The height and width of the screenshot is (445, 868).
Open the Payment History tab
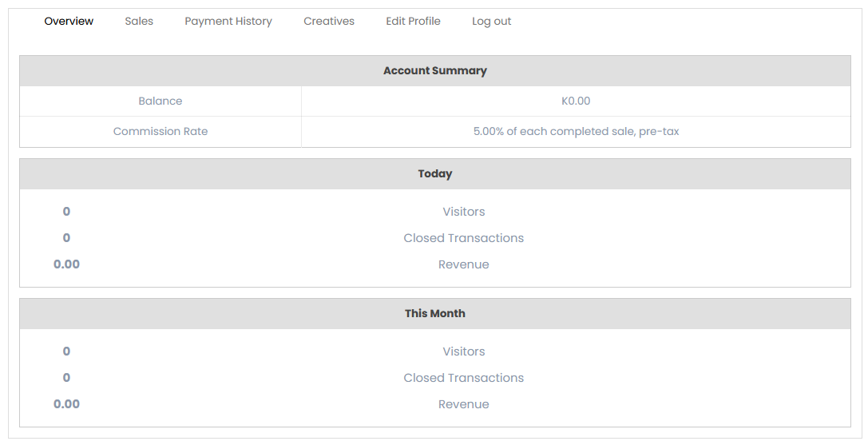tap(228, 22)
